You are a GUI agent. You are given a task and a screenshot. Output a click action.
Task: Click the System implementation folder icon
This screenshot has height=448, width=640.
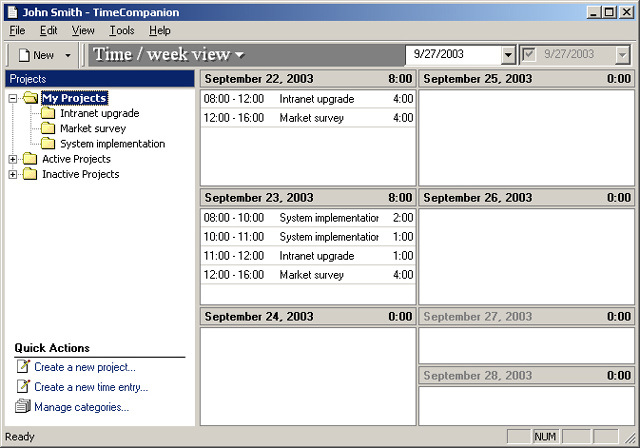tap(48, 144)
